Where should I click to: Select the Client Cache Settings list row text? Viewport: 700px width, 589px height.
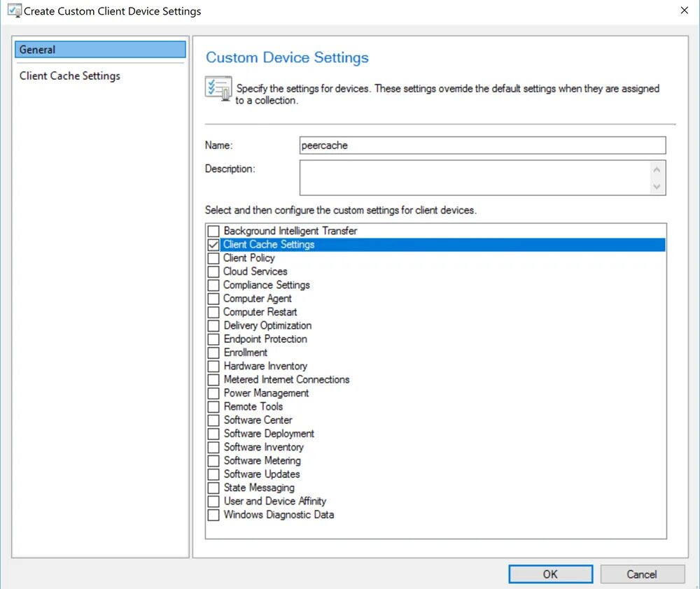coord(269,245)
